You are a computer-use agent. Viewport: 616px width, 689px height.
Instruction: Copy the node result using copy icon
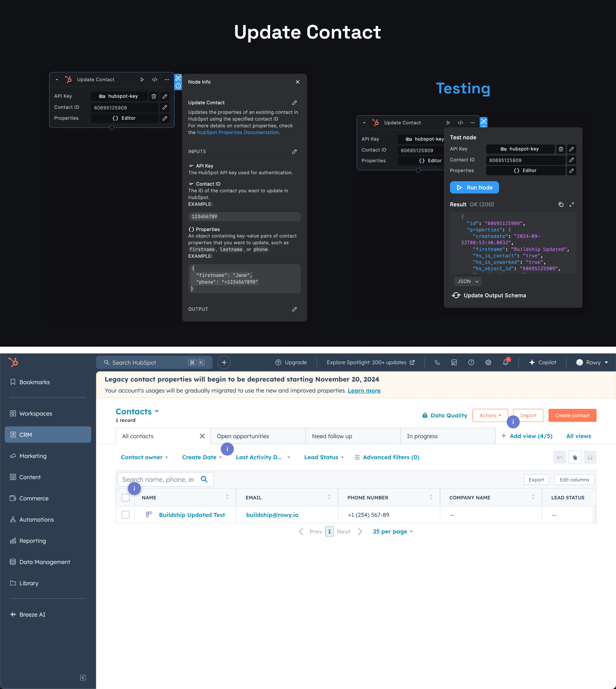coord(561,204)
